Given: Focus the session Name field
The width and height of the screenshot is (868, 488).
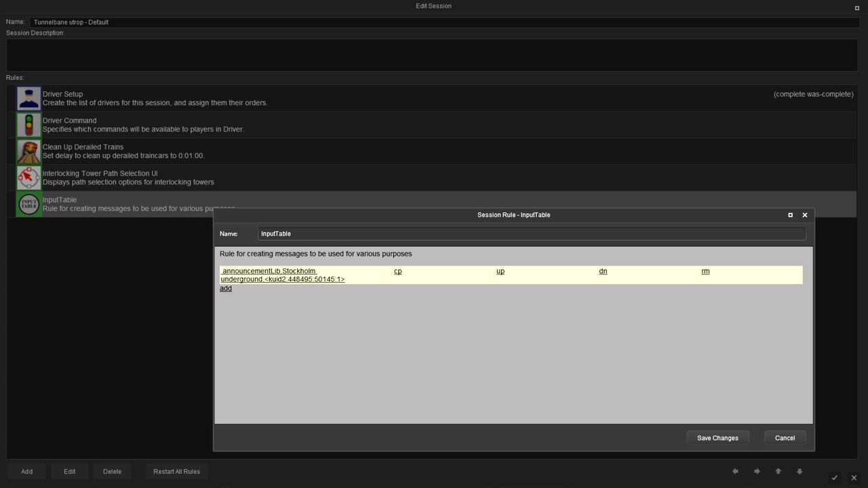Looking at the screenshot, I should click(445, 22).
